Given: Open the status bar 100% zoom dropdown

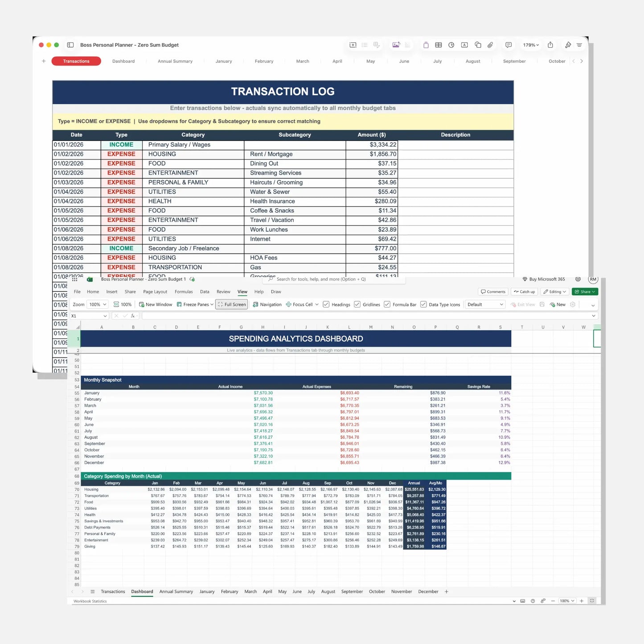Looking at the screenshot, I should (x=567, y=601).
